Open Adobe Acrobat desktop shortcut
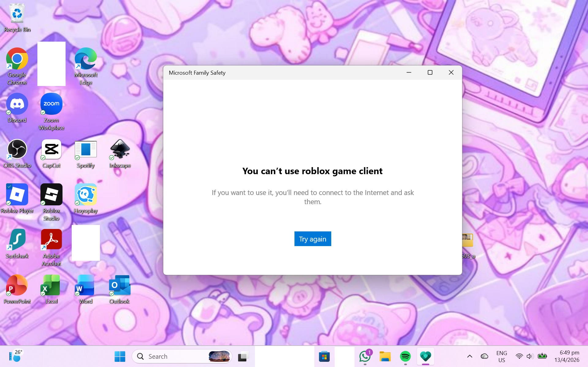The height and width of the screenshot is (367, 588). point(51,248)
